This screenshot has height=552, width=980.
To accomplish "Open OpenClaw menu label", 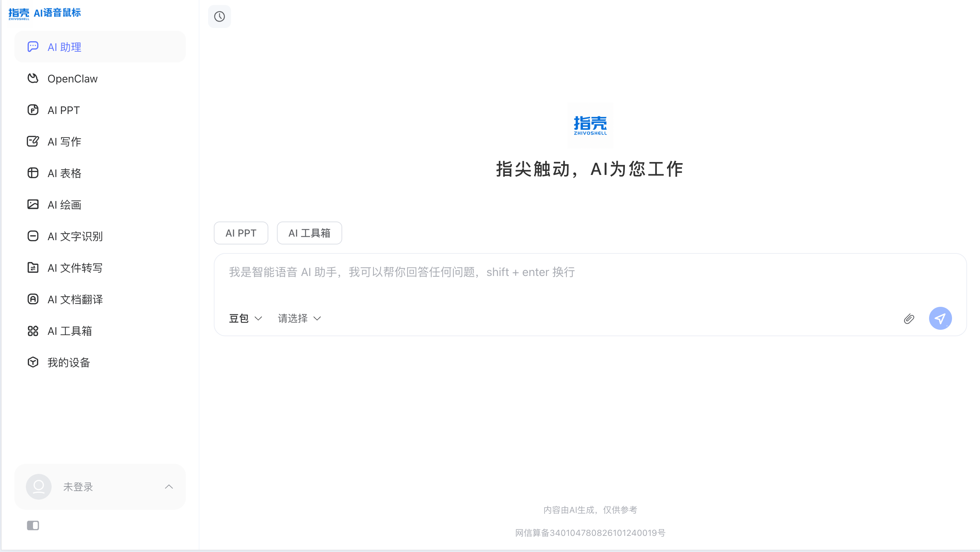I will (72, 79).
